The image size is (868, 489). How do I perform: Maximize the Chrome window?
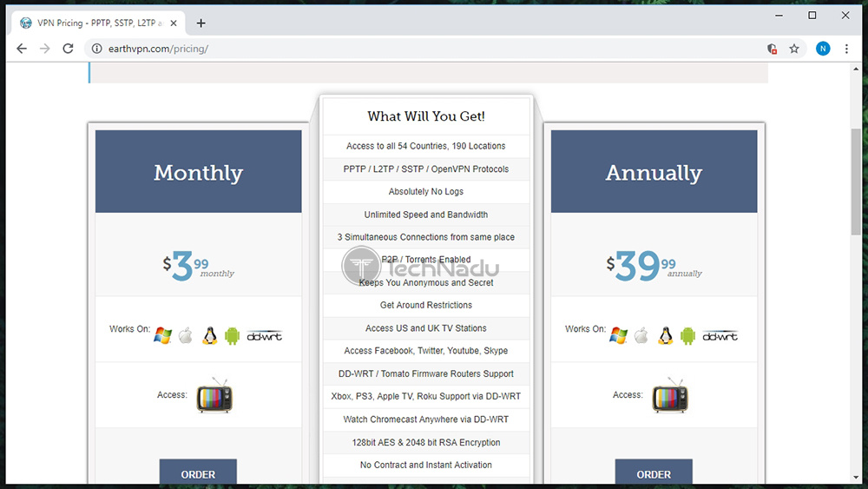pos(812,16)
